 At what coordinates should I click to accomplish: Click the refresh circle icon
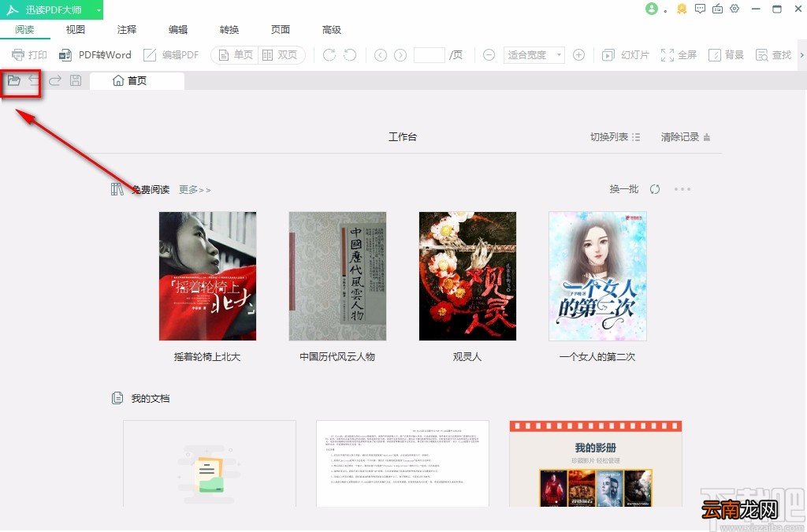pos(655,189)
